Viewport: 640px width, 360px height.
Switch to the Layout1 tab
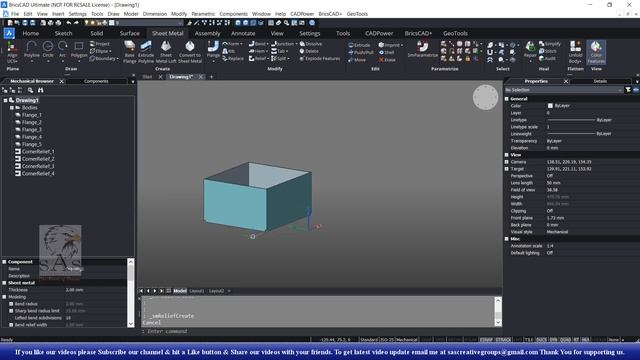(196, 291)
